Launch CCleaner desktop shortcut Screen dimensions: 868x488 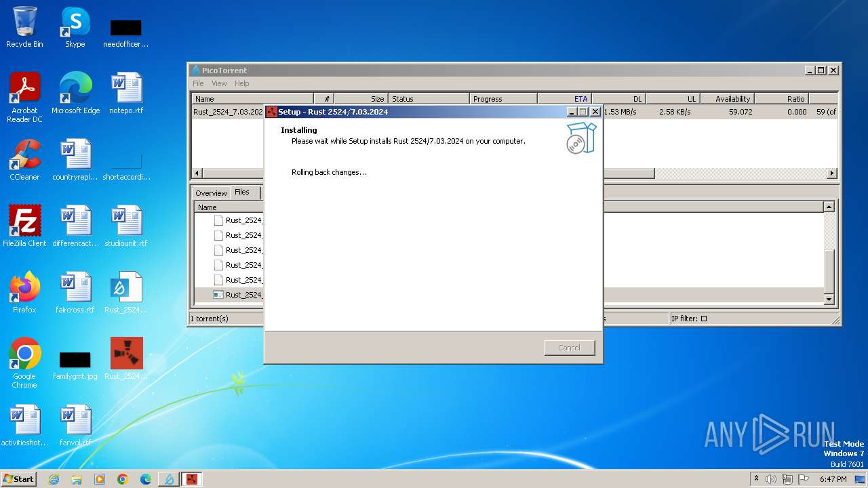(x=24, y=160)
